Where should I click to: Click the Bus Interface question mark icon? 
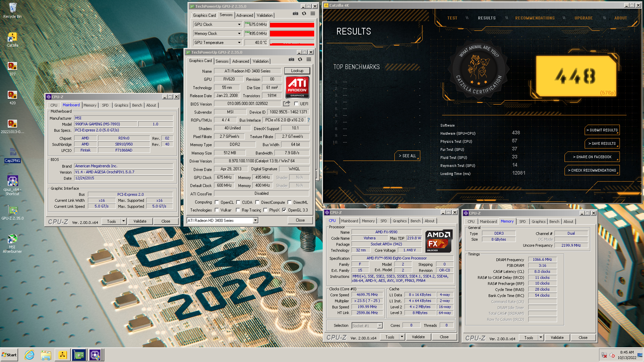pos(308,120)
